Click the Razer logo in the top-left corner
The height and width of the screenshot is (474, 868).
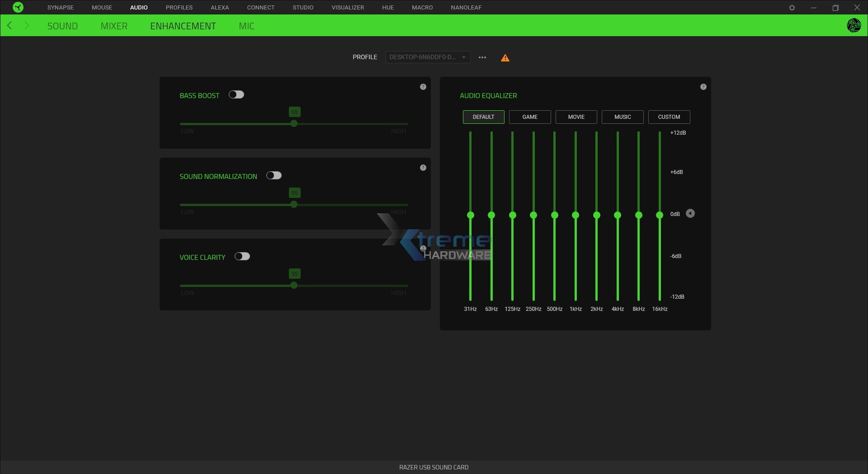pos(18,7)
